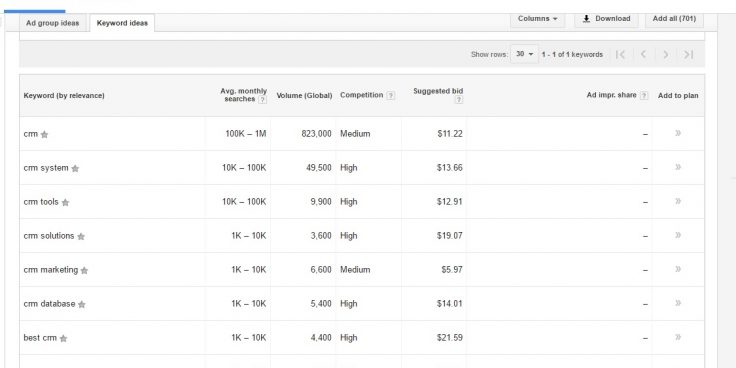Download the keyword ideas
The height and width of the screenshot is (368, 736).
[606, 19]
